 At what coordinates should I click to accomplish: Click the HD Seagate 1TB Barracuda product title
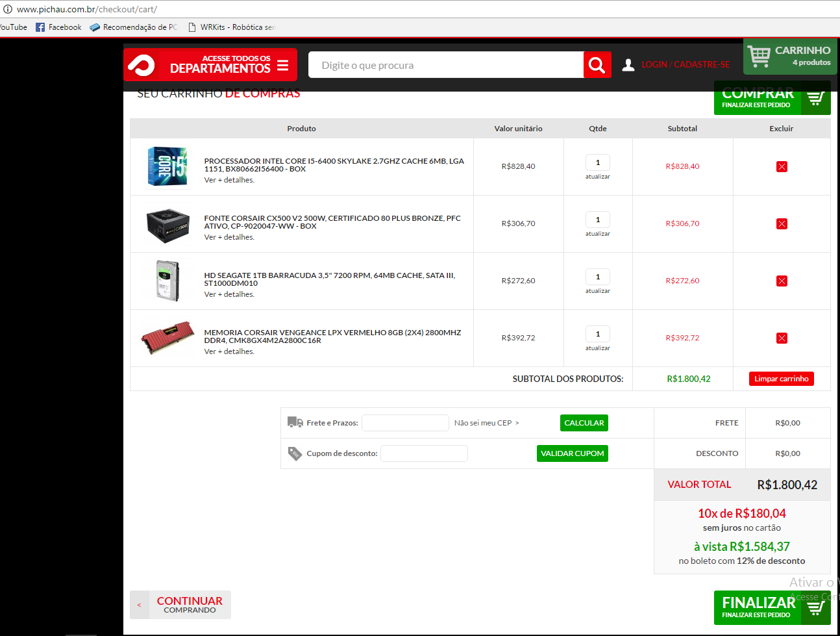[330, 279]
